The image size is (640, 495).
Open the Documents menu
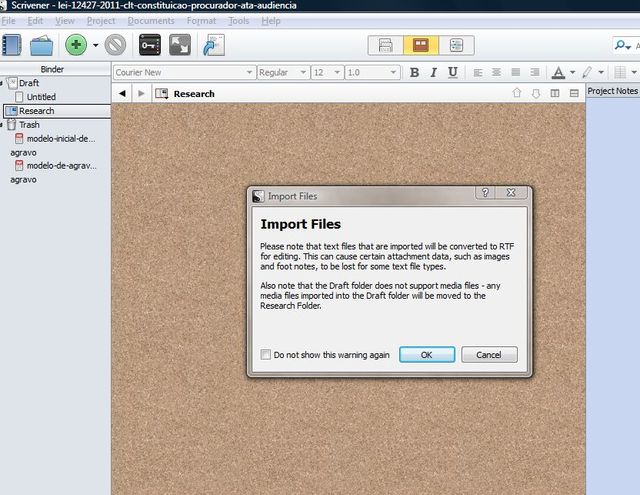(151, 21)
